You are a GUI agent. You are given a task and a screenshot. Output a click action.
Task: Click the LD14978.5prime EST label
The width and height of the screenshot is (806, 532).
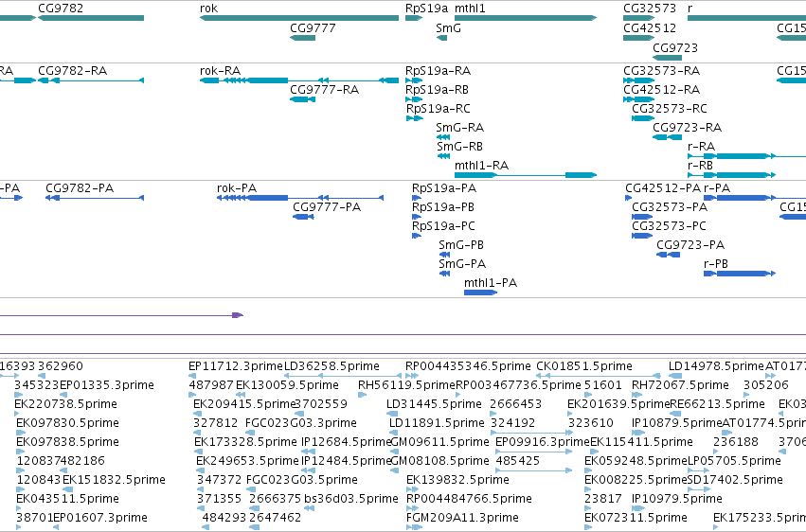pyautogui.click(x=717, y=366)
